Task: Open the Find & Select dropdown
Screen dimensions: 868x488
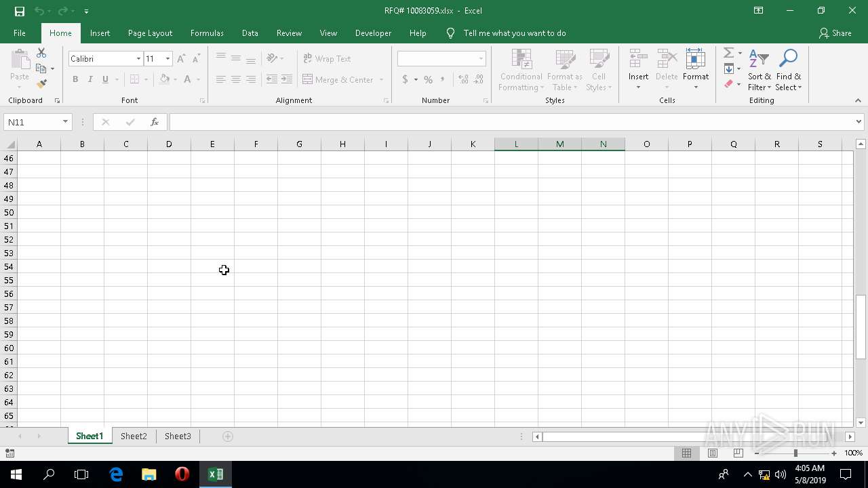Action: [789, 70]
